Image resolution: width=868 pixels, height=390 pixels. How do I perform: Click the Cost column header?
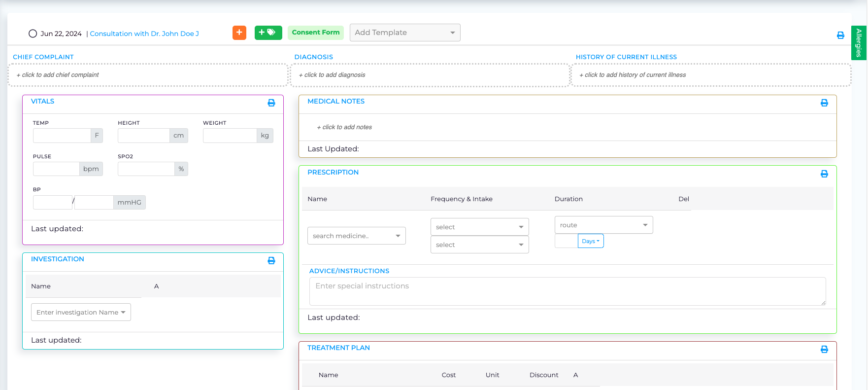[x=449, y=375]
